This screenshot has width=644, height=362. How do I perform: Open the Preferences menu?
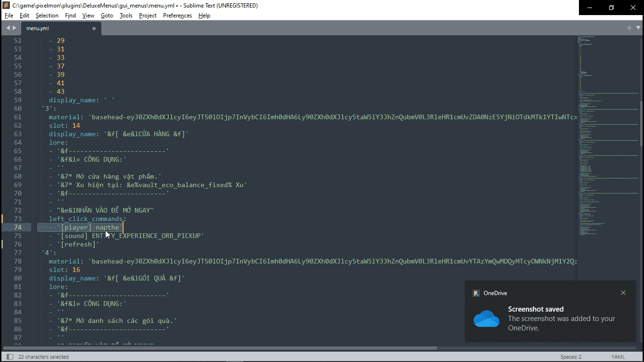177,16
